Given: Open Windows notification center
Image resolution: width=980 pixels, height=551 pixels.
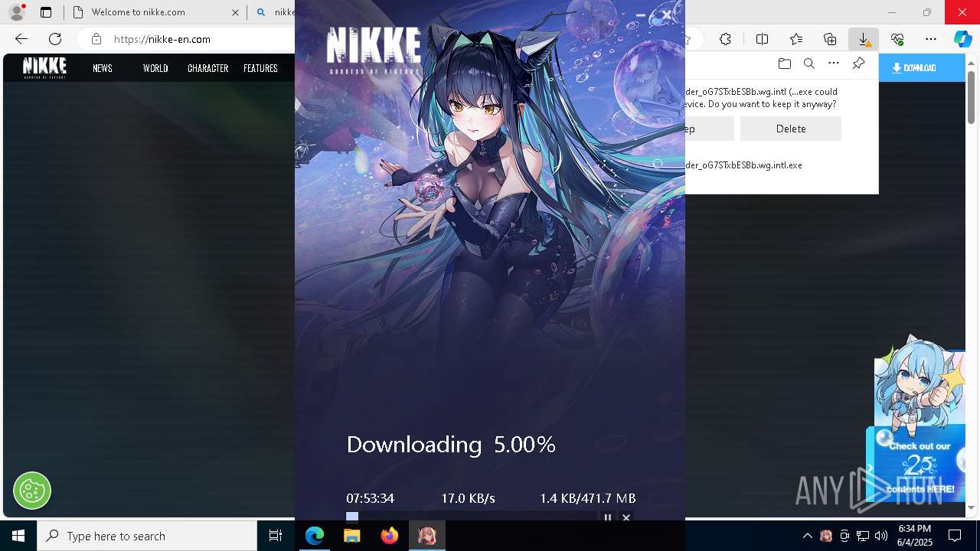Looking at the screenshot, I should pos(955,536).
